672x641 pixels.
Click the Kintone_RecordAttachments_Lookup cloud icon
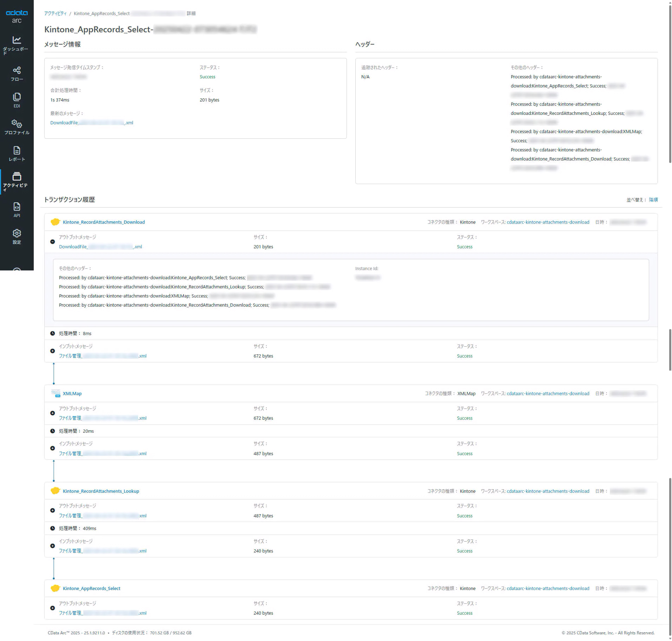tap(55, 491)
